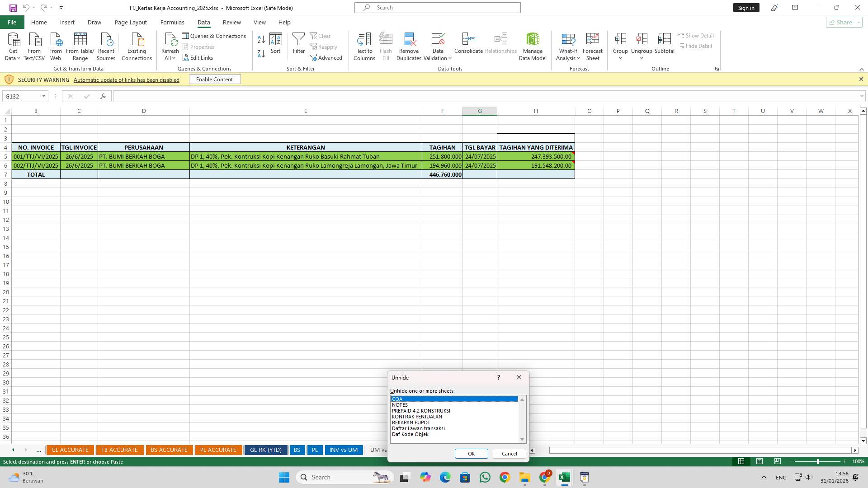Enable Queries & Connections pane
Screen dimensions: 868x488
pos(214,36)
